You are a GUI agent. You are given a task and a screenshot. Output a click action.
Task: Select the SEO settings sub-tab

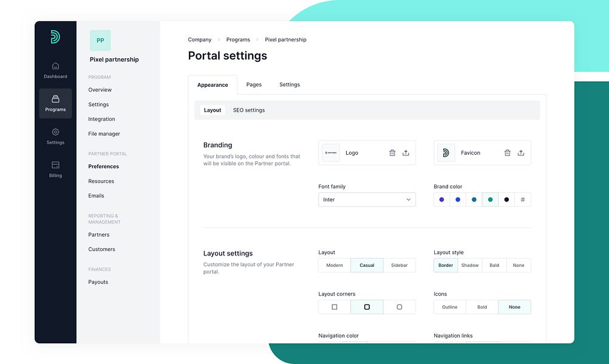pos(249,110)
